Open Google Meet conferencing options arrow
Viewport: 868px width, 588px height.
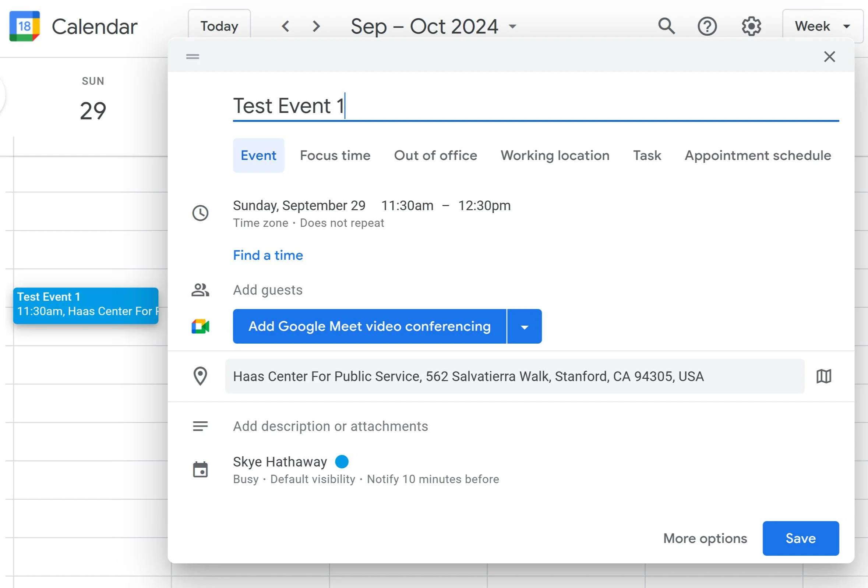tap(525, 327)
